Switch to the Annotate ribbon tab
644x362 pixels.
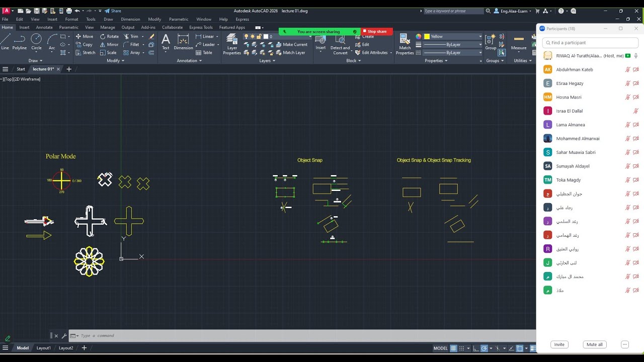pyautogui.click(x=44, y=27)
